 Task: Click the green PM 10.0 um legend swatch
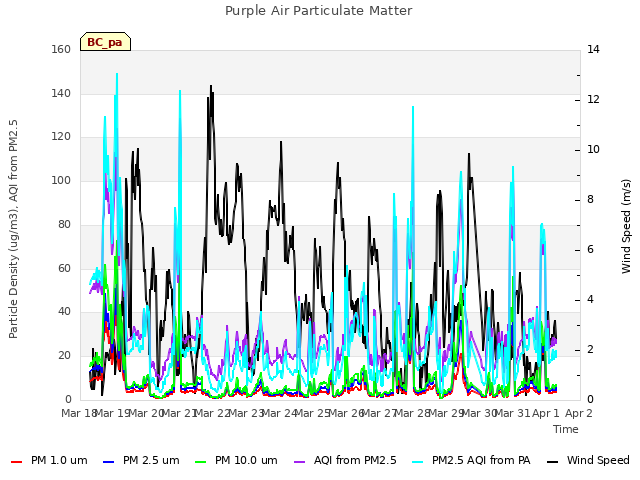pos(200,462)
